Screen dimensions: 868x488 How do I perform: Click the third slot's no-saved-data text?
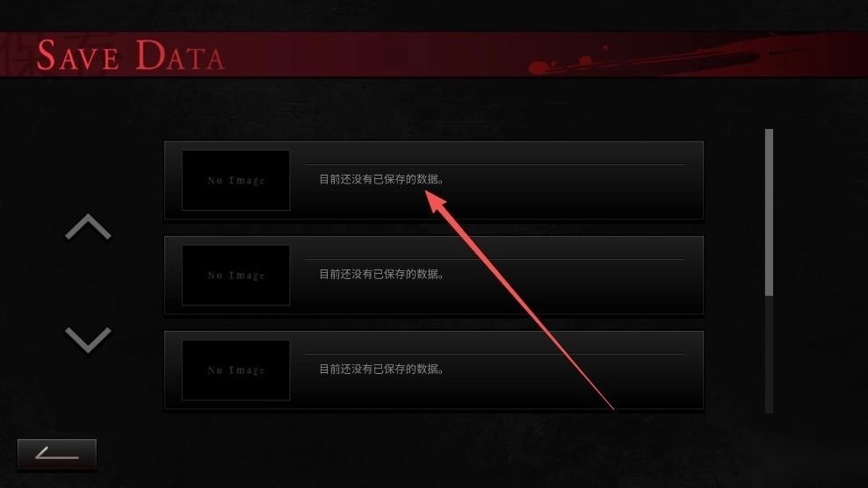[x=381, y=369]
